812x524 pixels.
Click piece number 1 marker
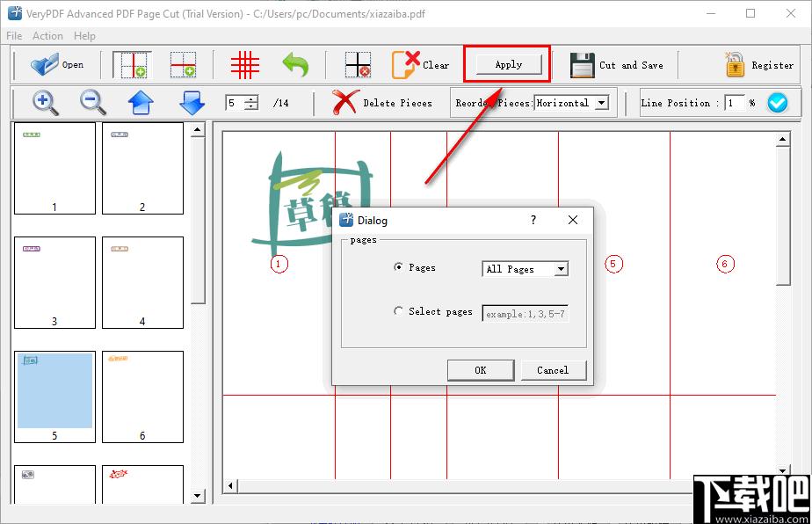[x=279, y=264]
